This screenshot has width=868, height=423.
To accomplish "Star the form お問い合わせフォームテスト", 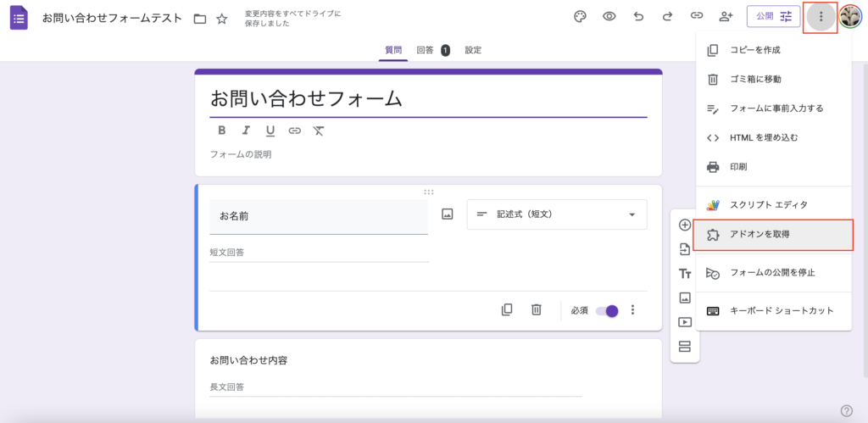I will pyautogui.click(x=222, y=19).
